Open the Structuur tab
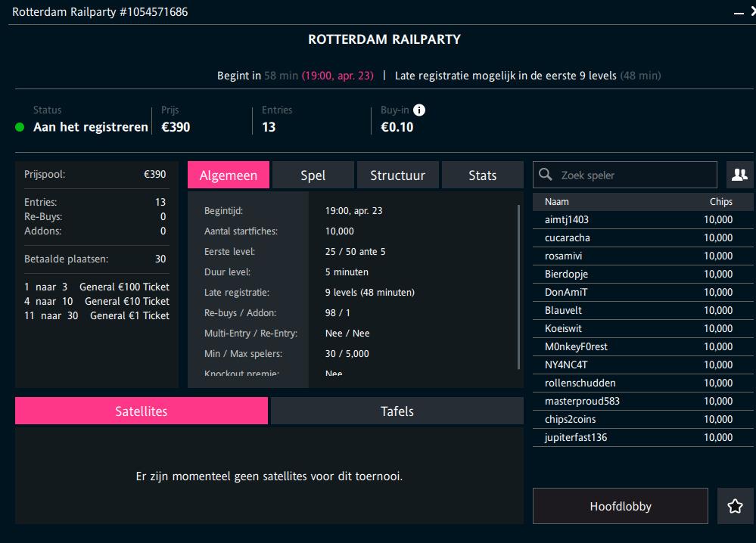The image size is (756, 543). [x=397, y=175]
